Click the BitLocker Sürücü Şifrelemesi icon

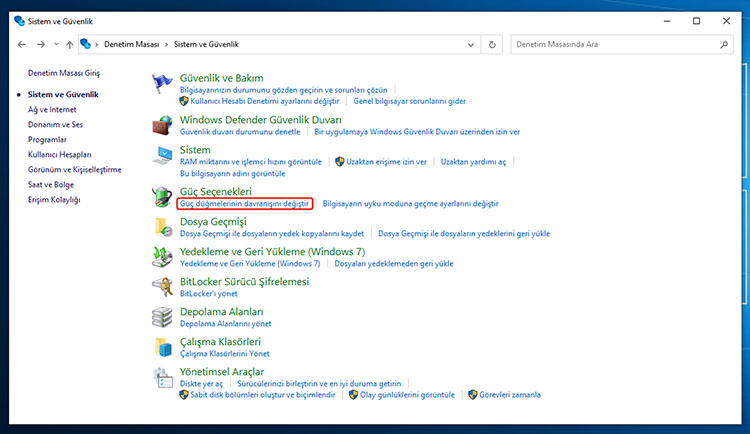(163, 288)
